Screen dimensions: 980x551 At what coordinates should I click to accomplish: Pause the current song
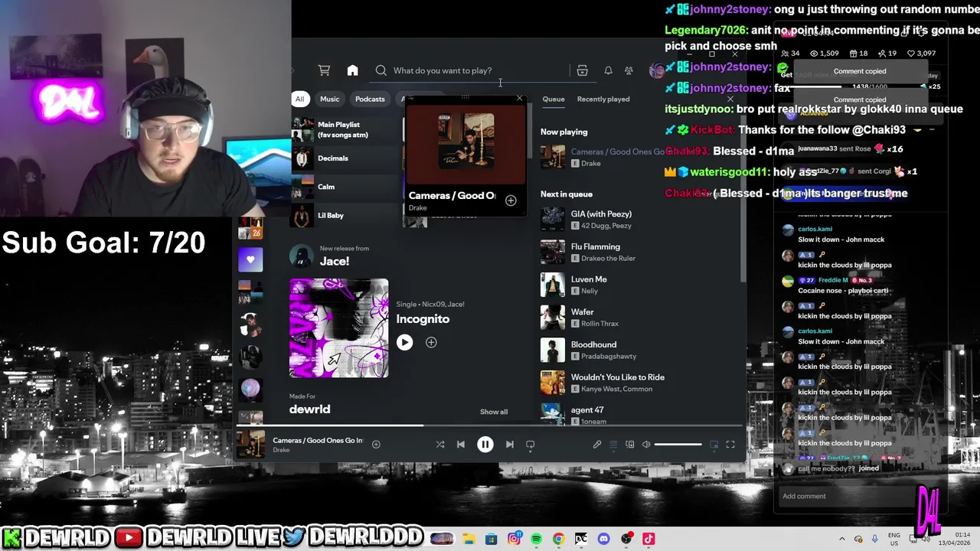pyautogui.click(x=485, y=444)
